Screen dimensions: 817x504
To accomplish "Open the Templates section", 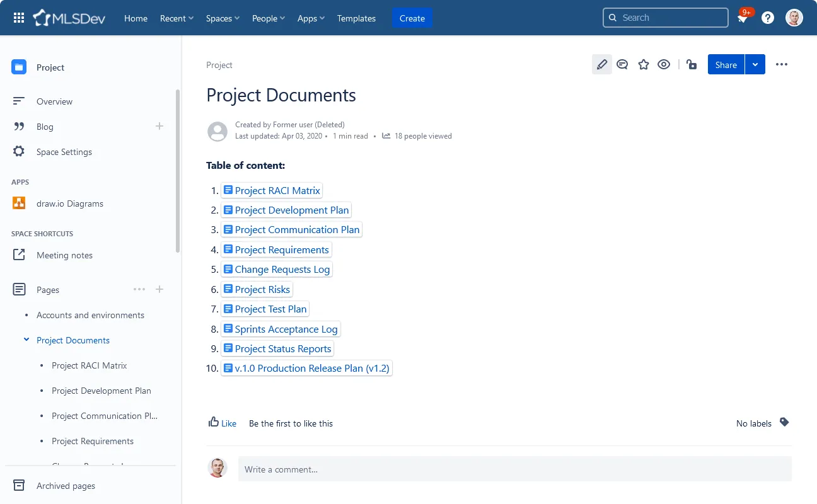I will (356, 18).
